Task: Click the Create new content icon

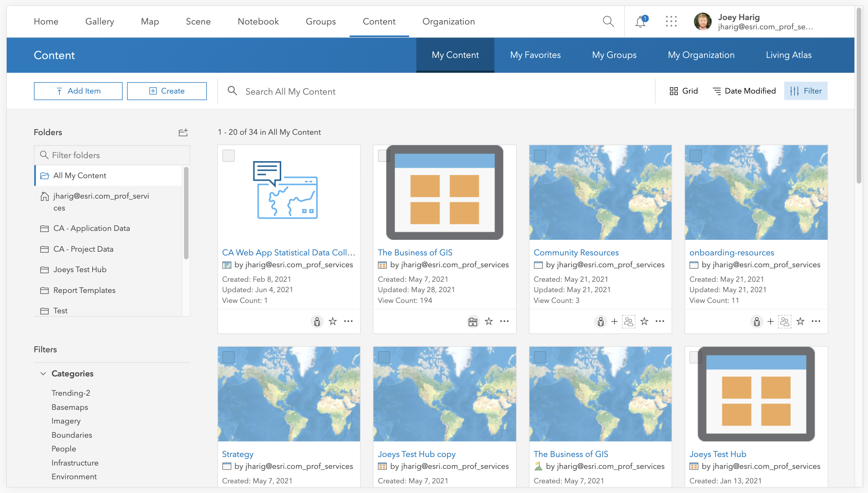Action: pos(167,91)
